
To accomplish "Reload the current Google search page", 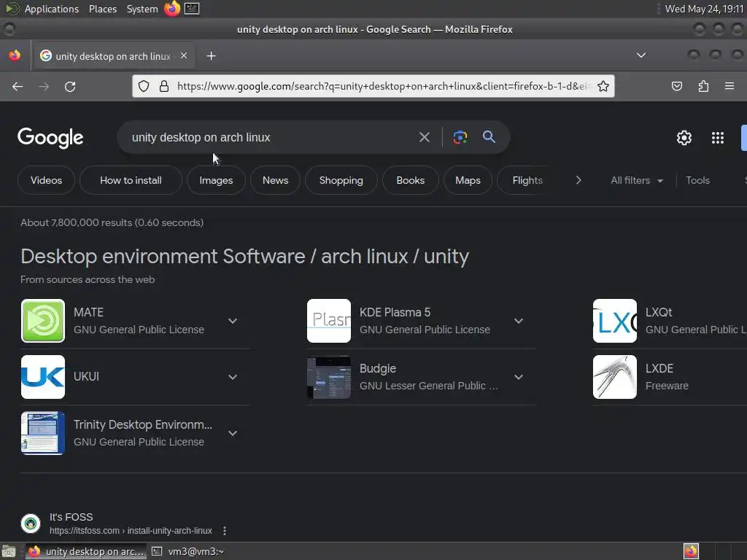I will click(x=70, y=87).
